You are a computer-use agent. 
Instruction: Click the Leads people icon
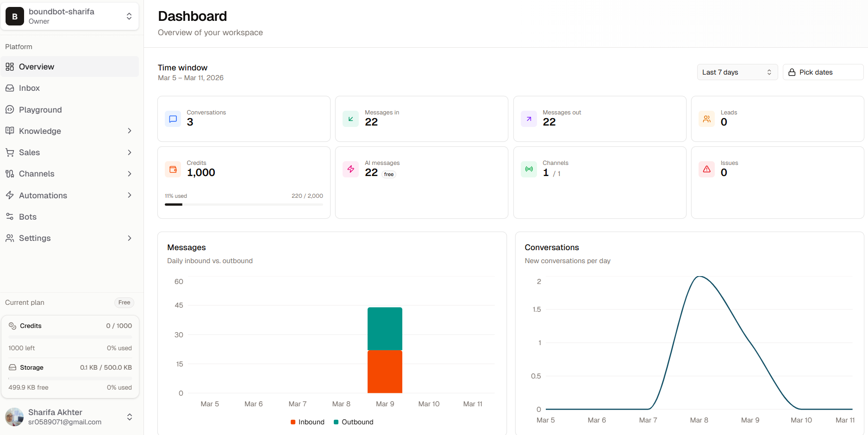pyautogui.click(x=706, y=119)
